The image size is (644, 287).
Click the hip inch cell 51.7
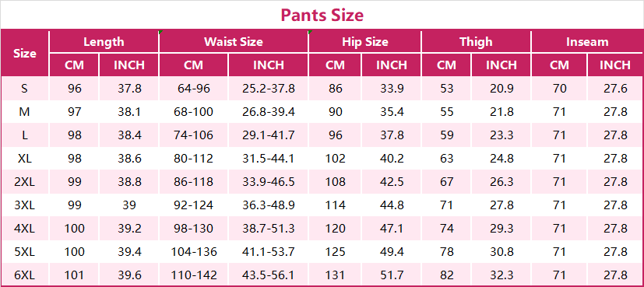coord(392,275)
